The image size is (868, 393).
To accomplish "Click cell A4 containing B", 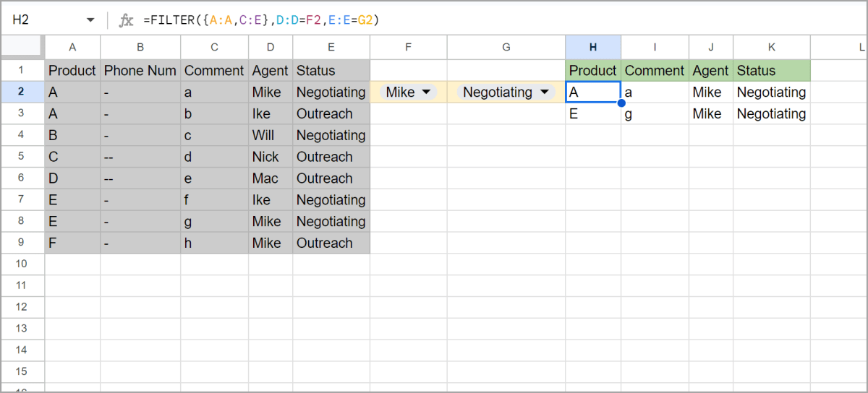I will [x=72, y=135].
